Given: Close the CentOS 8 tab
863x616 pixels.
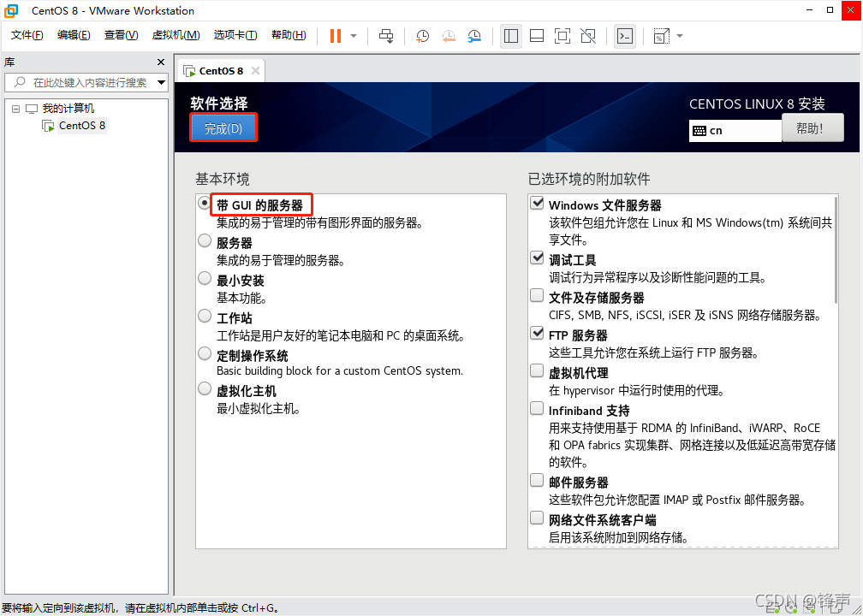Looking at the screenshot, I should [255, 70].
